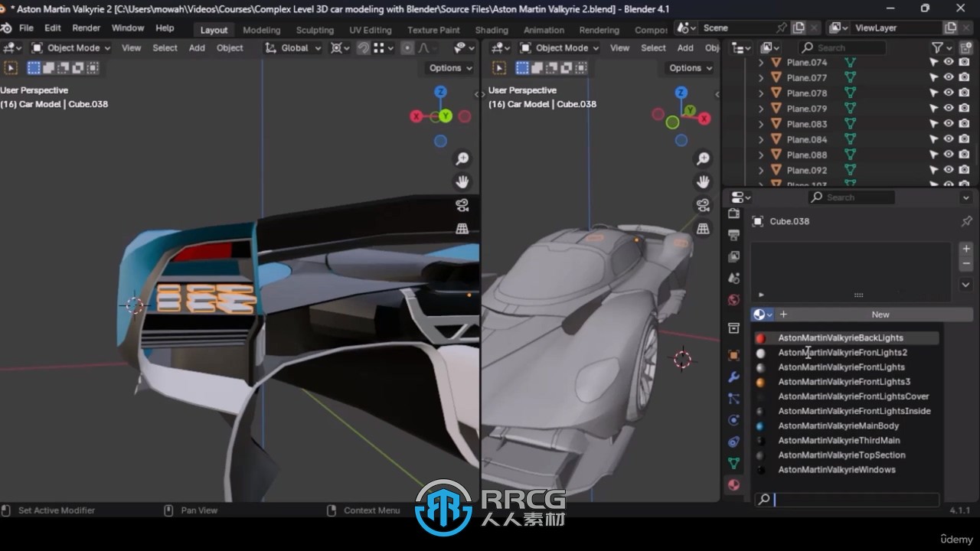Image resolution: width=980 pixels, height=551 pixels.
Task: Open the browse material dropdown
Action: pyautogui.click(x=763, y=315)
